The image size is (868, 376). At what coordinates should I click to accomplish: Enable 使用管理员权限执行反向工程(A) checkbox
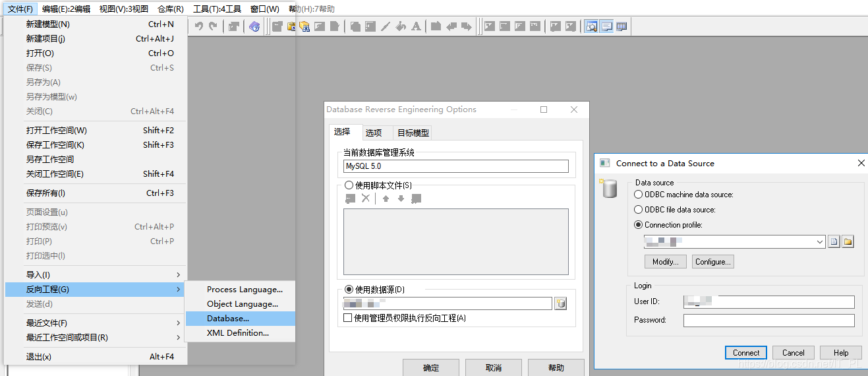(x=348, y=318)
